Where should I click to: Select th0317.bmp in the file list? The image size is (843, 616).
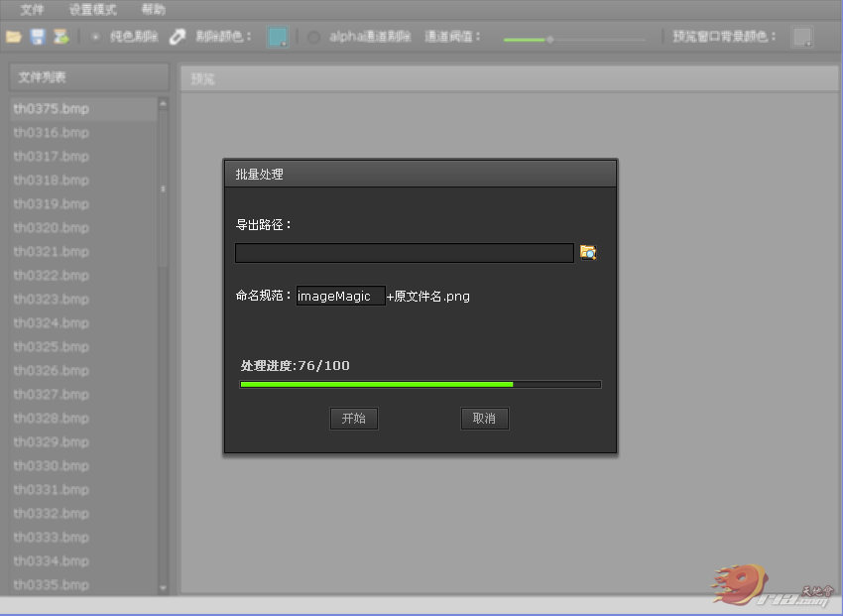83,157
